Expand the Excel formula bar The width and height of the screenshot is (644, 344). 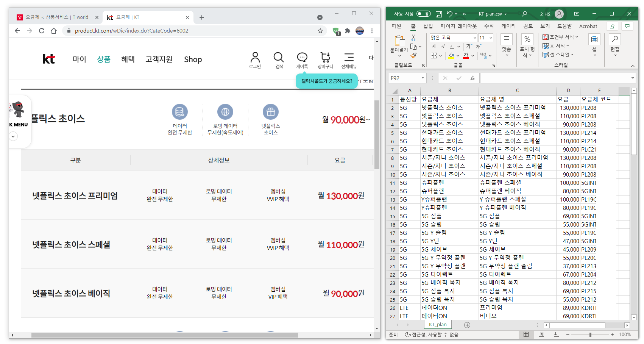[x=633, y=78]
